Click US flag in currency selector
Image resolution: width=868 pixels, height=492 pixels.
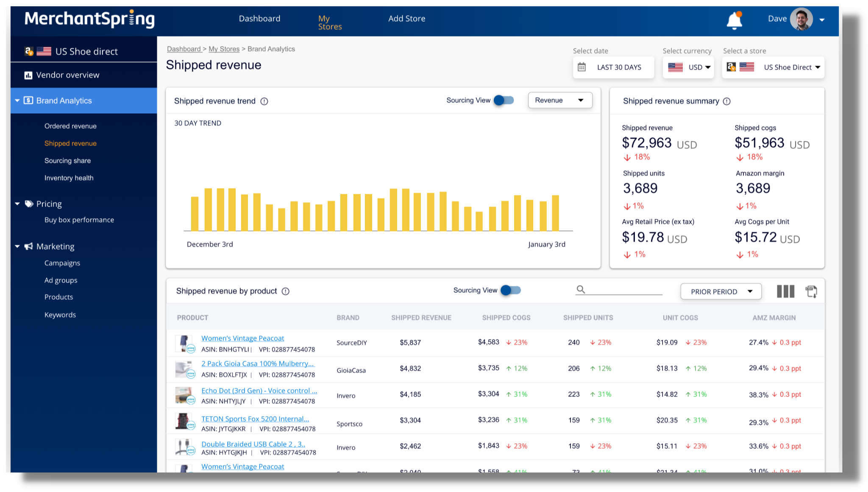coord(675,67)
